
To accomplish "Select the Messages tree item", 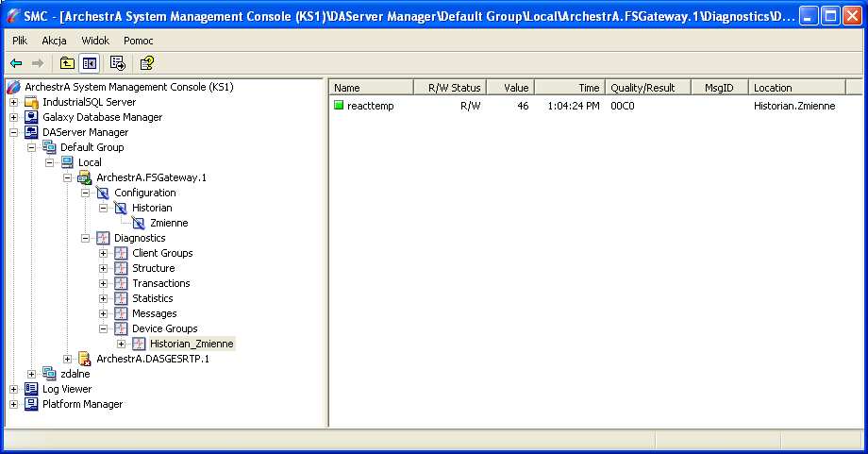I will [155, 313].
